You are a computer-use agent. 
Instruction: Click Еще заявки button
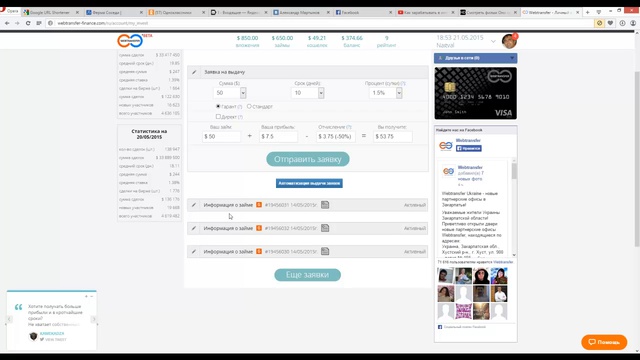point(307,275)
